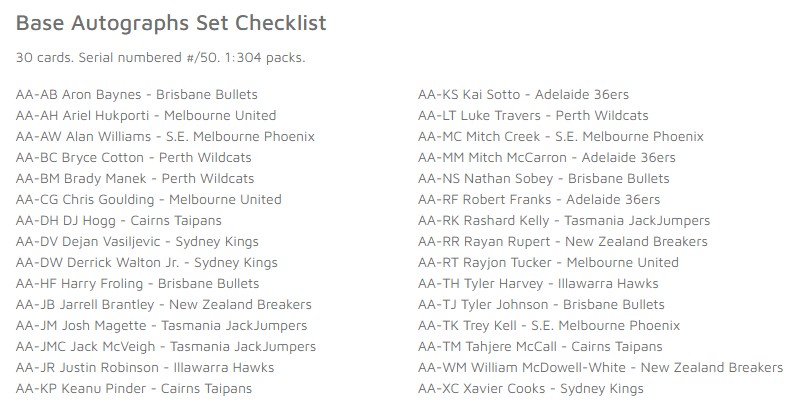Select the AA-AB Aron Baynes entry
Screen dimensions: 805x419
click(137, 94)
